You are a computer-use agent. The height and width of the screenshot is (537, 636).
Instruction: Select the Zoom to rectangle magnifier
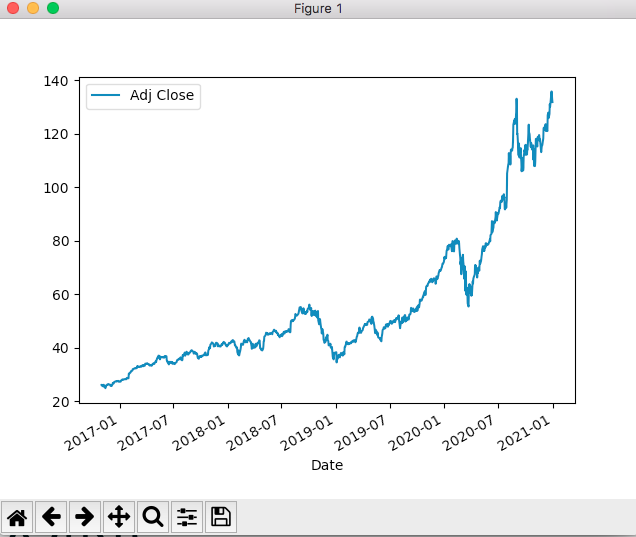[153, 517]
